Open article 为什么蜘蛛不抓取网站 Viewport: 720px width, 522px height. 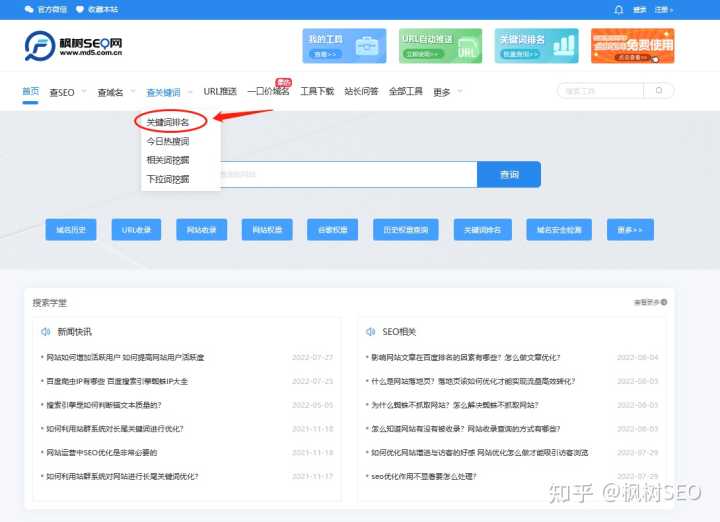(455, 405)
